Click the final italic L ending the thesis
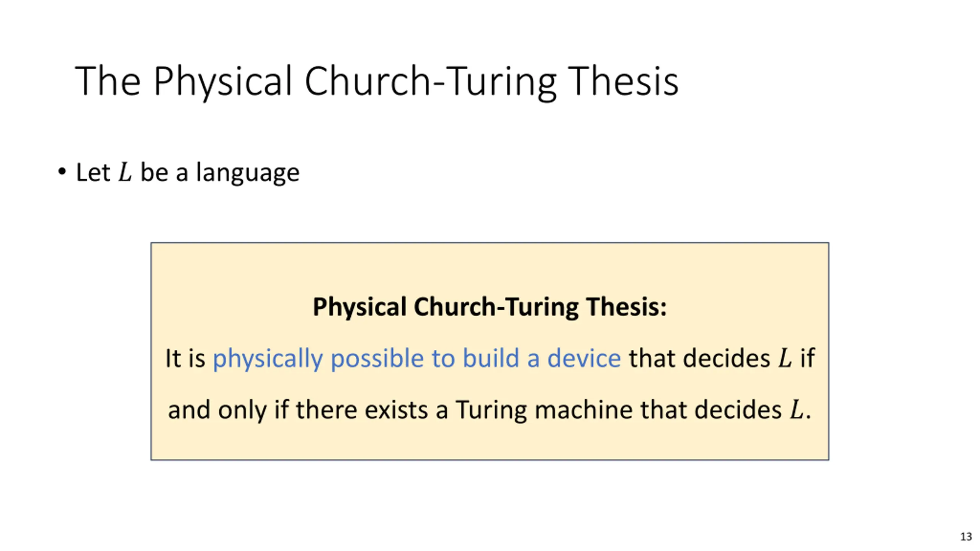 pyautogui.click(x=797, y=410)
